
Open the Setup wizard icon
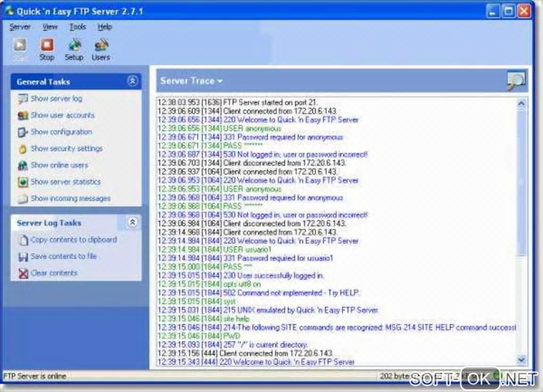(74, 45)
